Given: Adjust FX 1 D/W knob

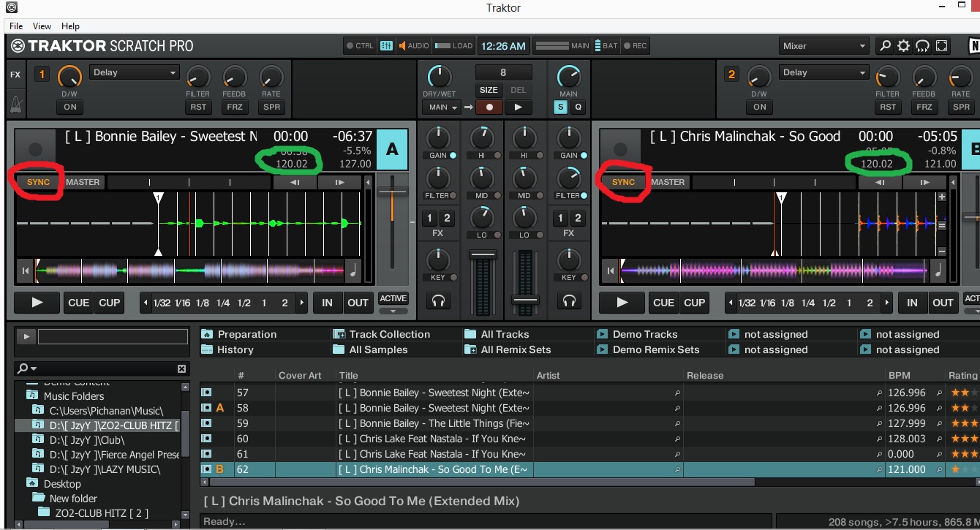Looking at the screenshot, I should [70, 76].
